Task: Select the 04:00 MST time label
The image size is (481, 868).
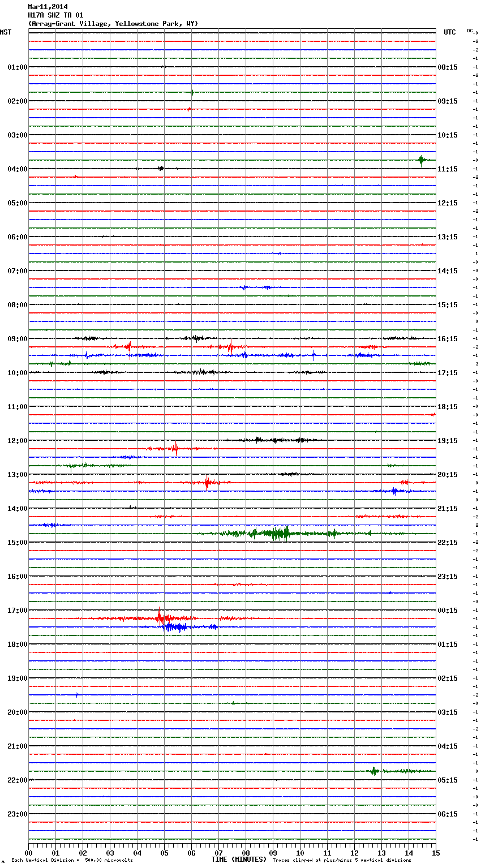Action: point(17,169)
